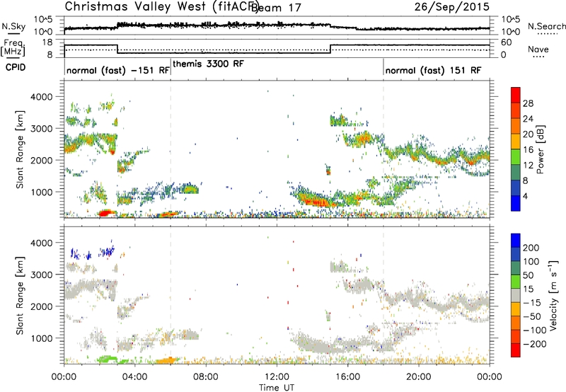This screenshot has height=392, width=566.
Task: Click the green low-range velocity patch near 02:30
Action: pos(108,359)
